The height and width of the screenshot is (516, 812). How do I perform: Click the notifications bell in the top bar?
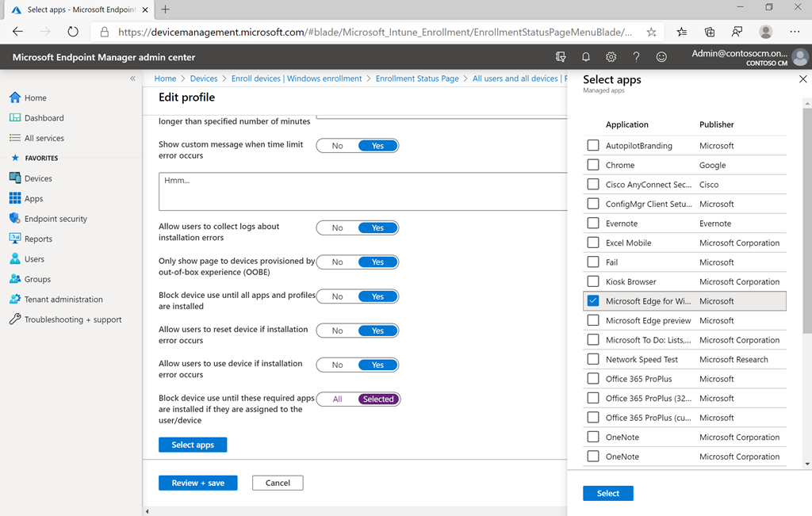[586, 56]
